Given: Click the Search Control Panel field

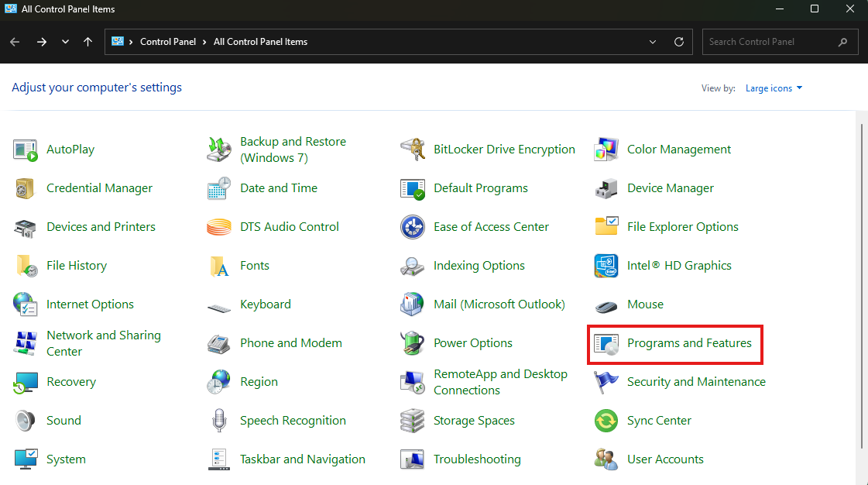Looking at the screenshot, I should click(x=780, y=42).
